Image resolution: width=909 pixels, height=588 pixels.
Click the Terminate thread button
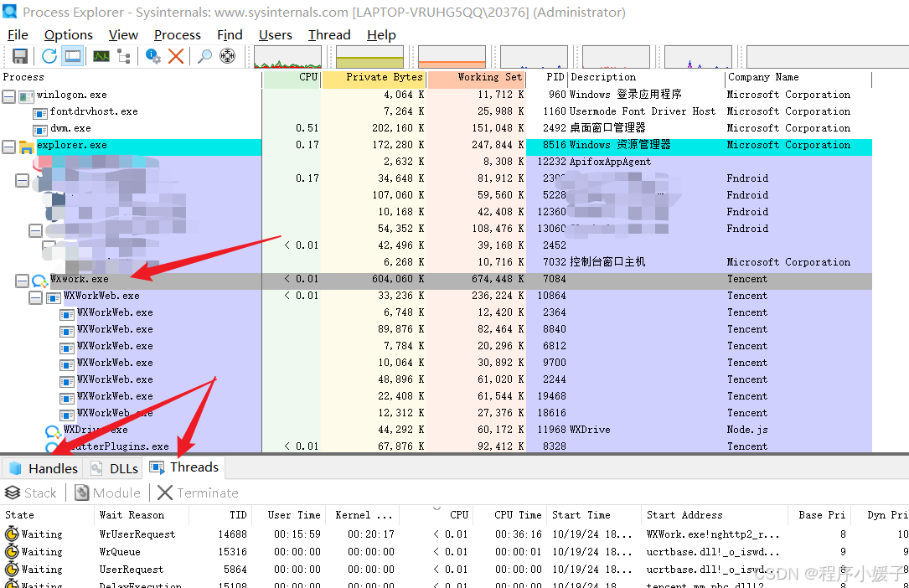coord(199,493)
